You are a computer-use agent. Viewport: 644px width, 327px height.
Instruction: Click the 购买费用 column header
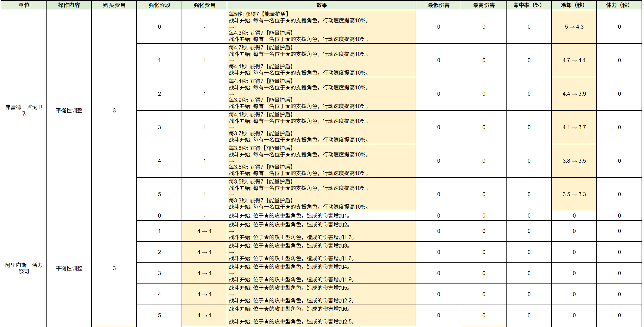coord(114,5)
